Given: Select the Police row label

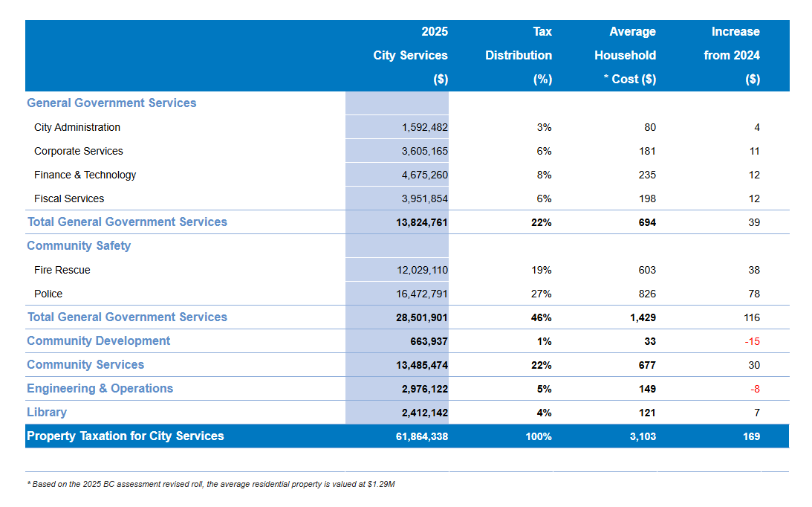Looking at the screenshot, I should pos(48,294).
